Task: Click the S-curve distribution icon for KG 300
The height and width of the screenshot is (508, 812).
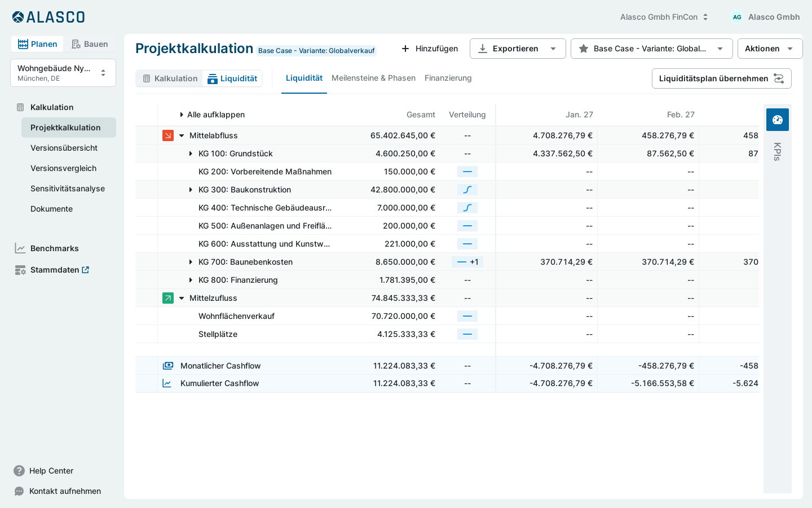Action: [x=467, y=190]
